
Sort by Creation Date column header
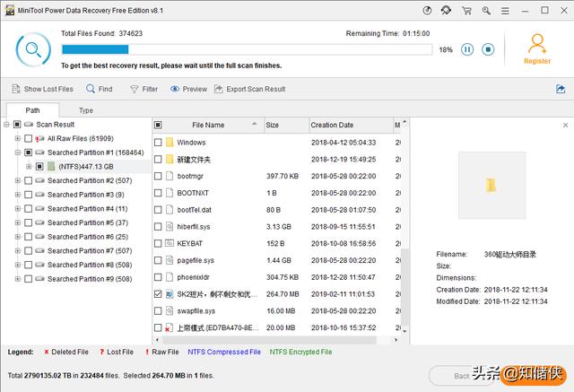pos(351,126)
